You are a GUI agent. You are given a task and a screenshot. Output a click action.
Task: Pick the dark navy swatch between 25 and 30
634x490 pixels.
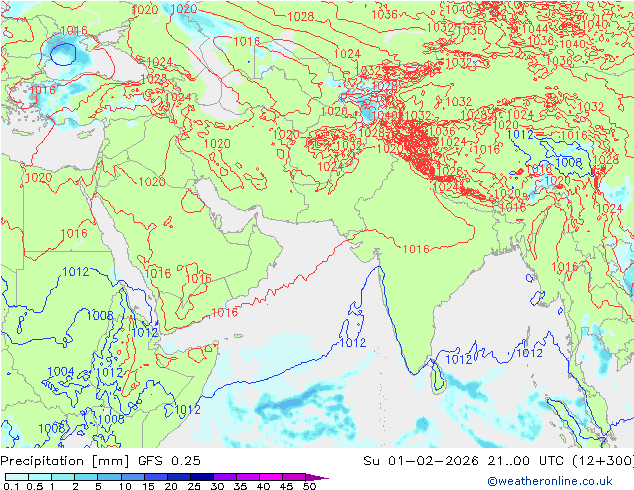point(202,477)
